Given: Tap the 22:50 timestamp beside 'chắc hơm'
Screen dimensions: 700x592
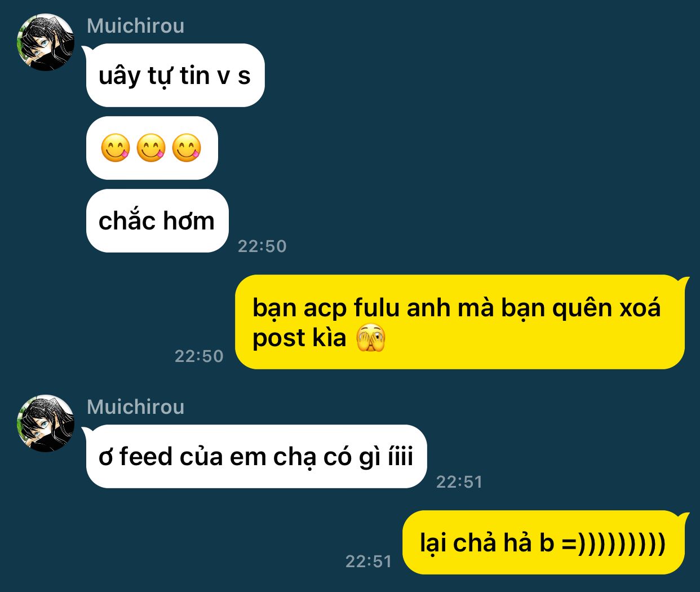Looking at the screenshot, I should [x=262, y=246].
